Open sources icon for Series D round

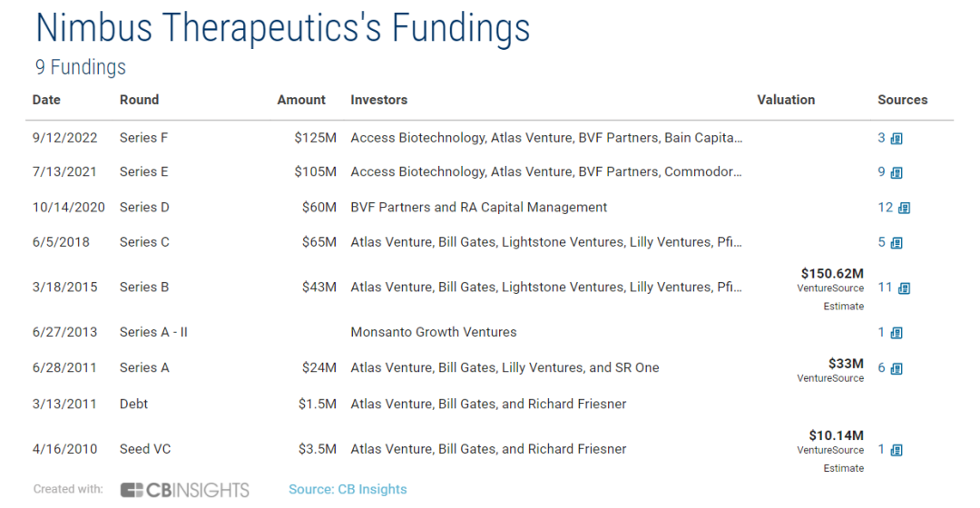[904, 208]
